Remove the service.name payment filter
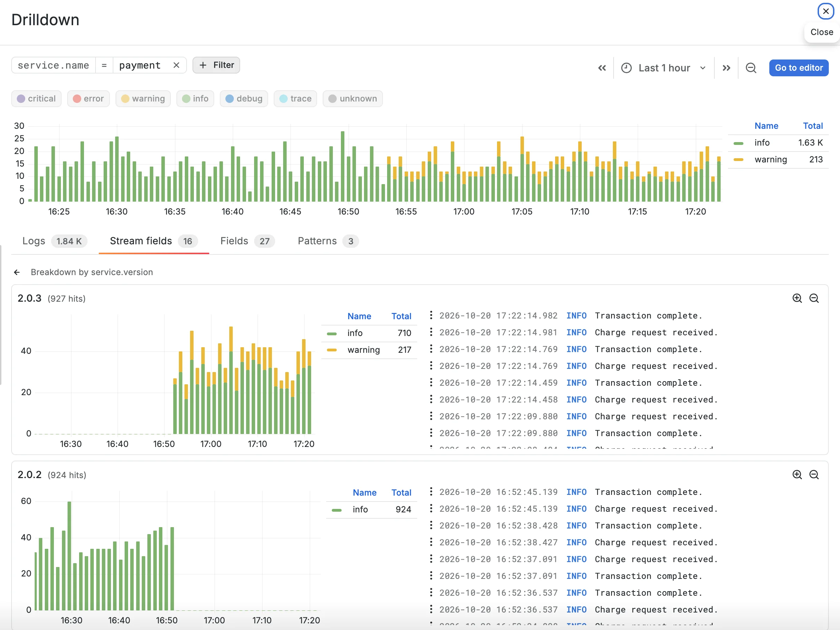This screenshot has width=840, height=630. (x=176, y=65)
